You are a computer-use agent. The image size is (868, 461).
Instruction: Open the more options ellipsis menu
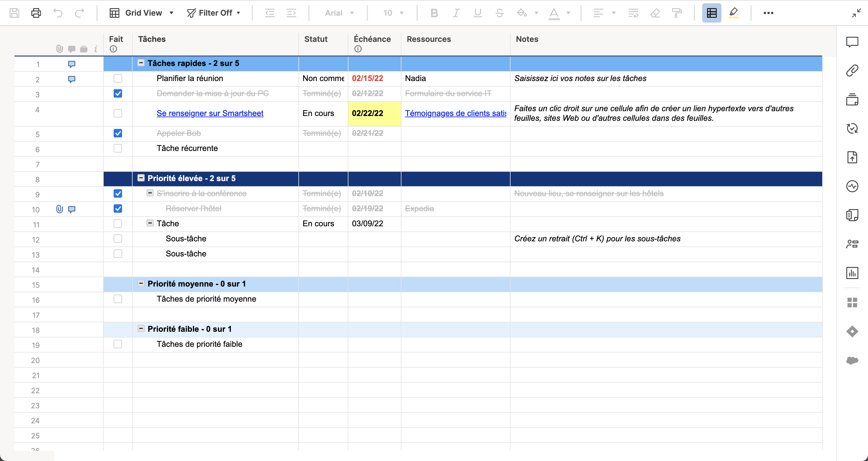pyautogui.click(x=768, y=13)
